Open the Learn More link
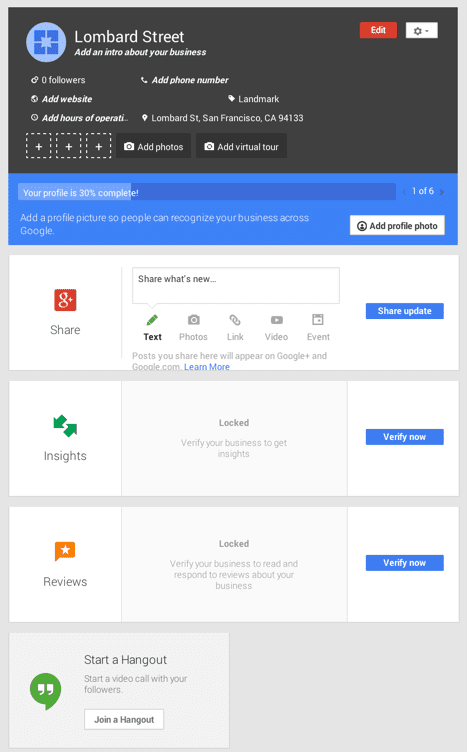The height and width of the screenshot is (752, 467). click(207, 366)
